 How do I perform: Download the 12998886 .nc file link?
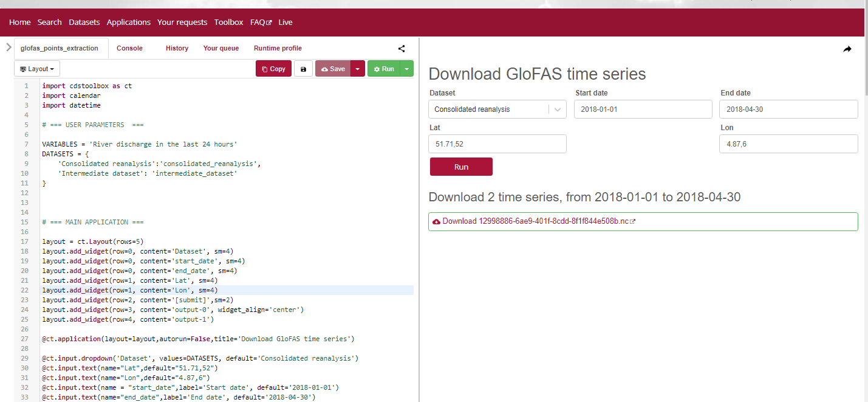(x=539, y=221)
